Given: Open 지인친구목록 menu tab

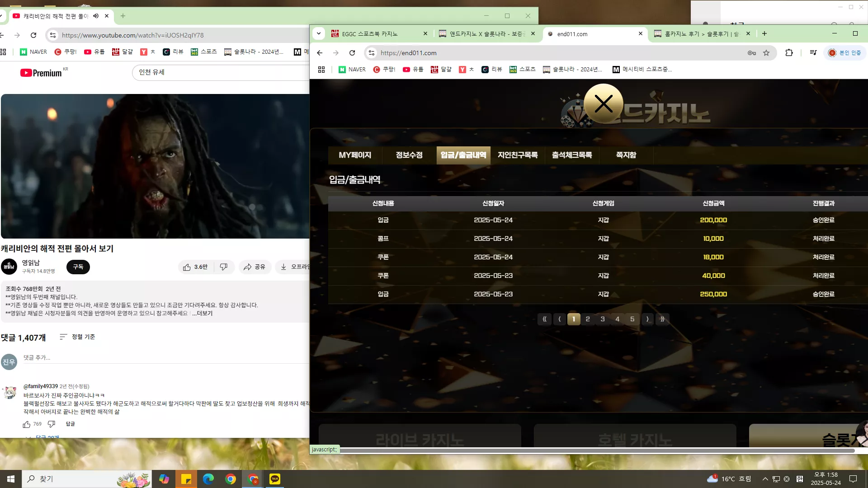Looking at the screenshot, I should pos(518,155).
